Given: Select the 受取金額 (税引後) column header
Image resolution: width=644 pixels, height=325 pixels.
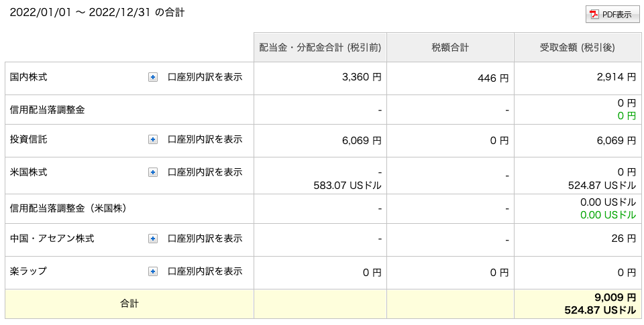Looking at the screenshot, I should (x=577, y=48).
